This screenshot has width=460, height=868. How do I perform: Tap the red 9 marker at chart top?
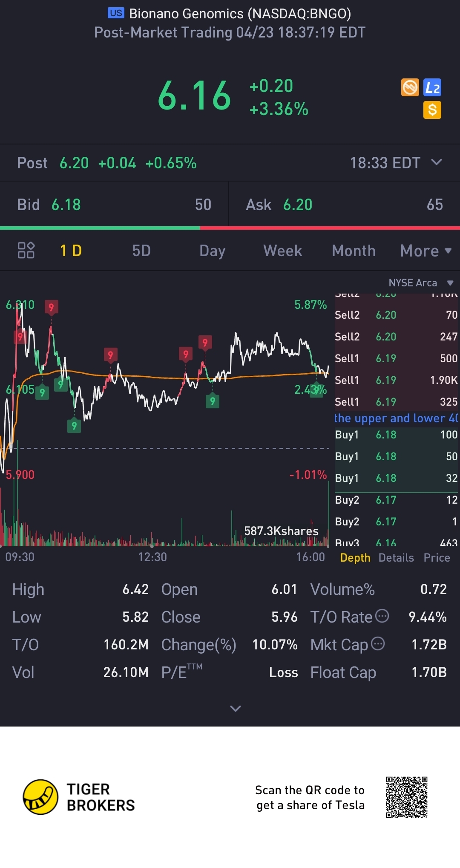pos(51,307)
